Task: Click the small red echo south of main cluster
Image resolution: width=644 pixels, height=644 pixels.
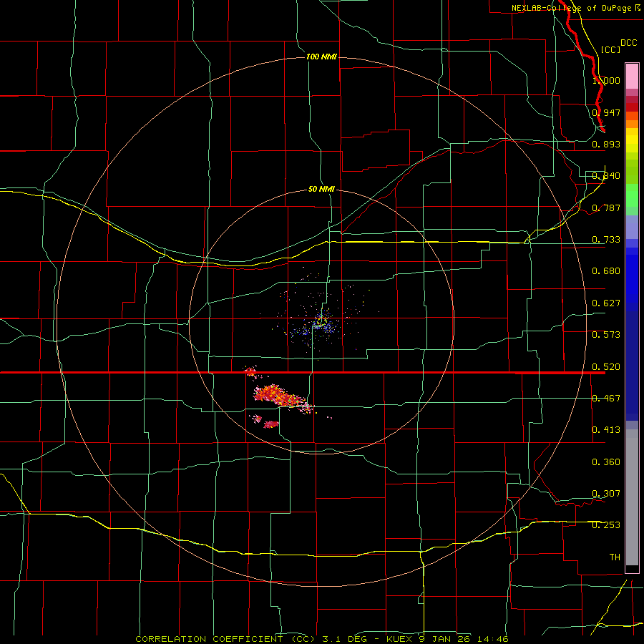Action: (x=271, y=424)
